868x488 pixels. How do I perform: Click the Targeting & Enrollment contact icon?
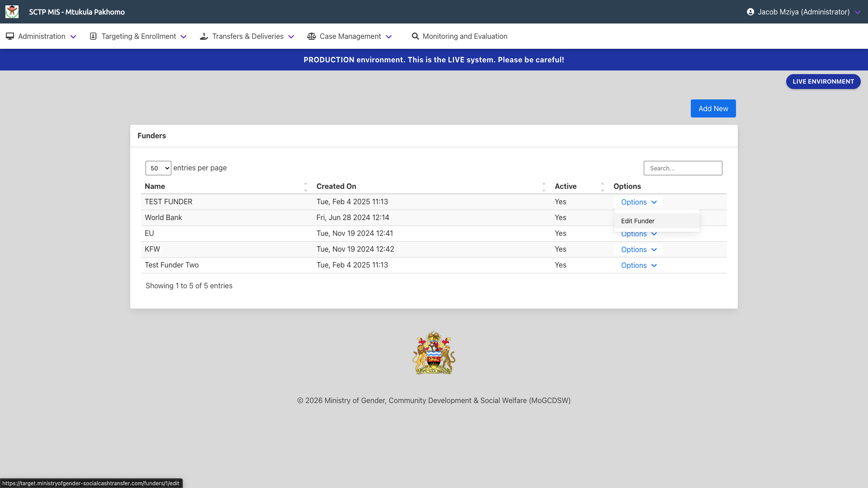coord(94,36)
